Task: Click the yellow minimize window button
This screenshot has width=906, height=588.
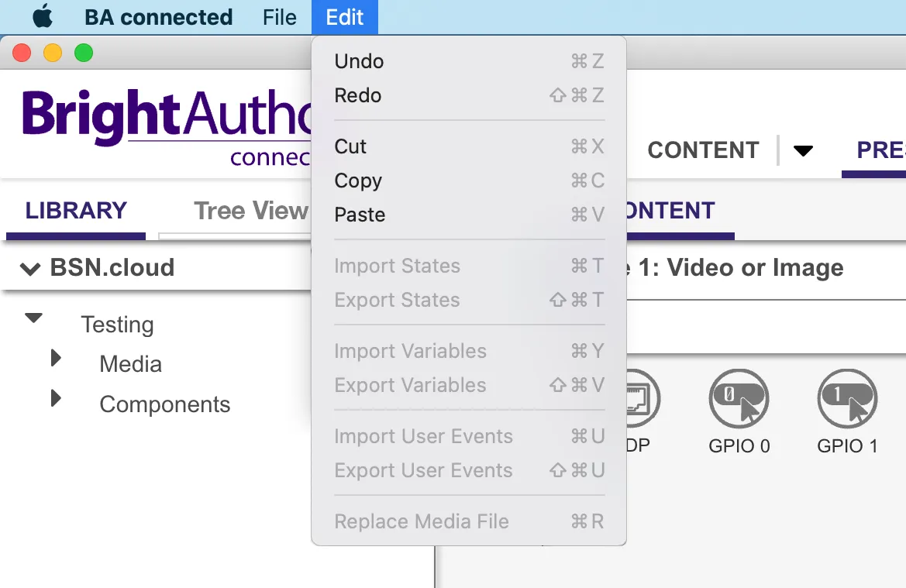Action: pos(53,53)
